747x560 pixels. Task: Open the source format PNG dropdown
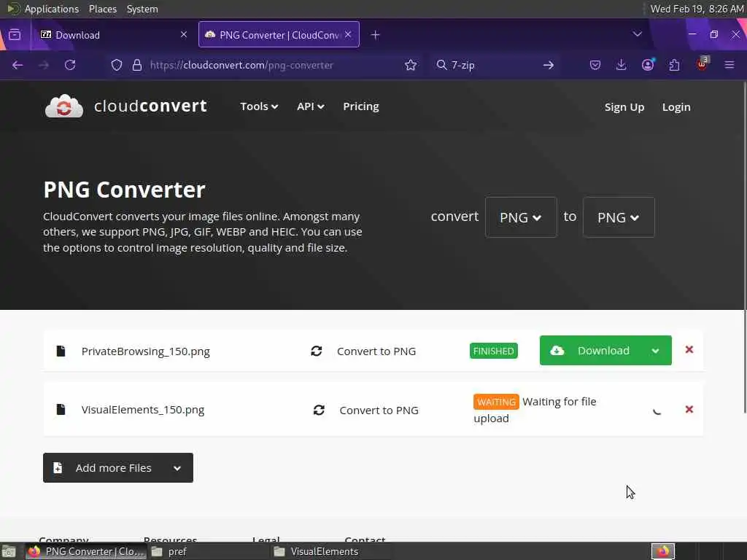(521, 217)
